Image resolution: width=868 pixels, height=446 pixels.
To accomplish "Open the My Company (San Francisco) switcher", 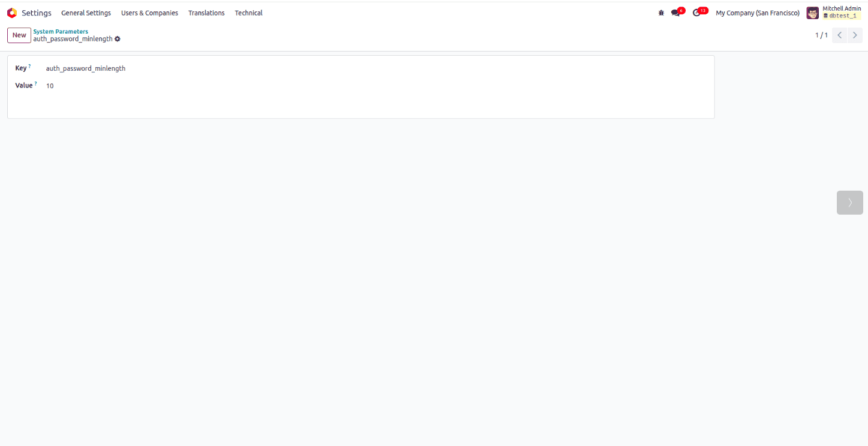I will click(758, 13).
